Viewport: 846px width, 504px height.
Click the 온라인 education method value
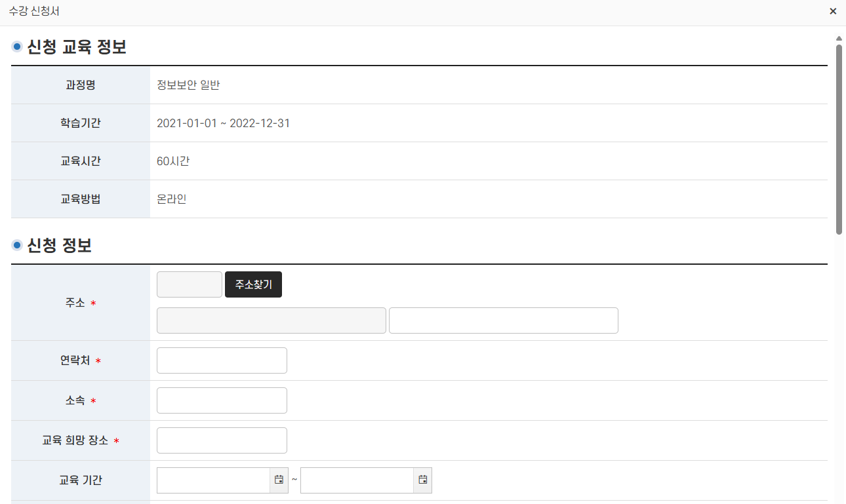coord(172,199)
